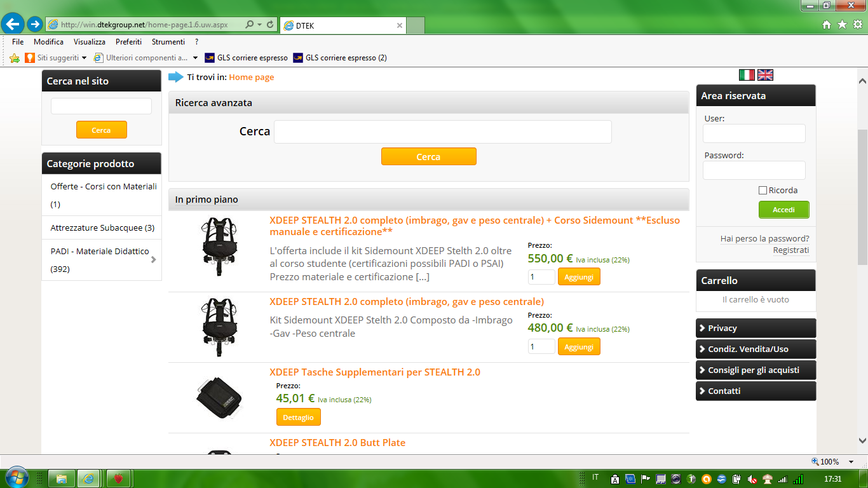
Task: Tick the Ricorda checkbox
Action: click(x=763, y=191)
